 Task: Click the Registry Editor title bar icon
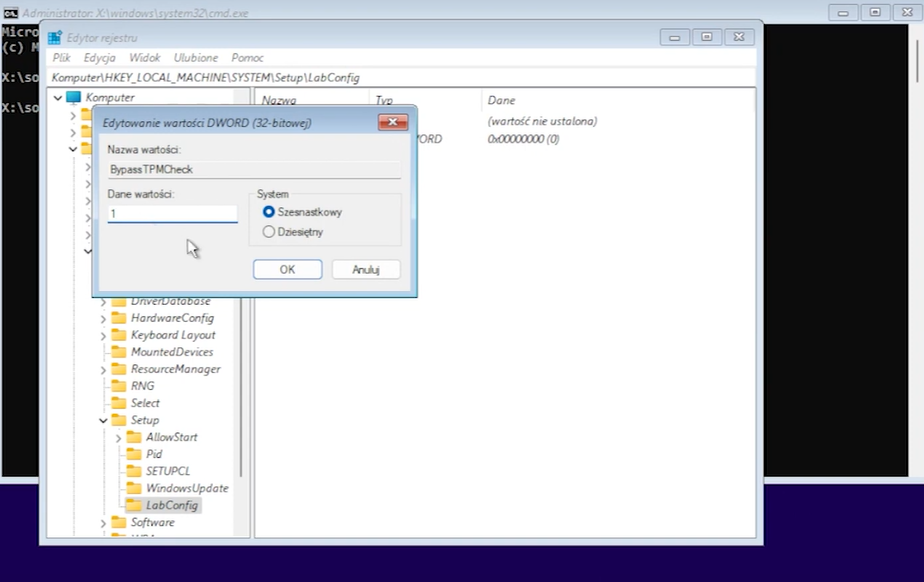(55, 38)
